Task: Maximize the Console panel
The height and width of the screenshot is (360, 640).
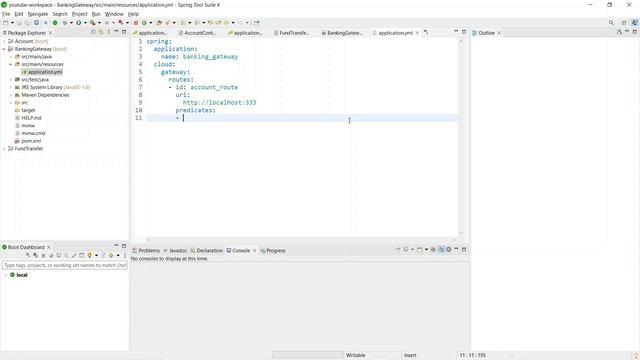Action: tap(464, 249)
